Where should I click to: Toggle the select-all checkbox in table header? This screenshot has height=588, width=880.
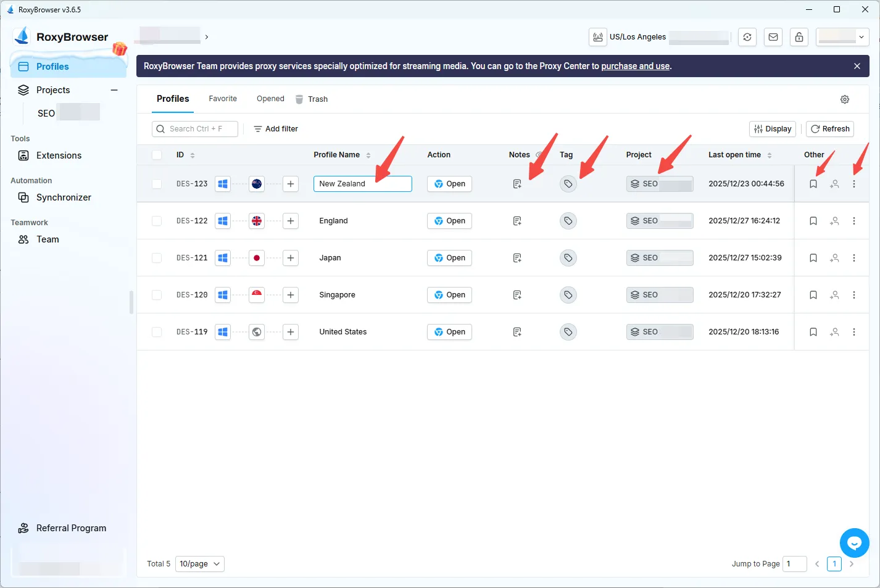(157, 155)
